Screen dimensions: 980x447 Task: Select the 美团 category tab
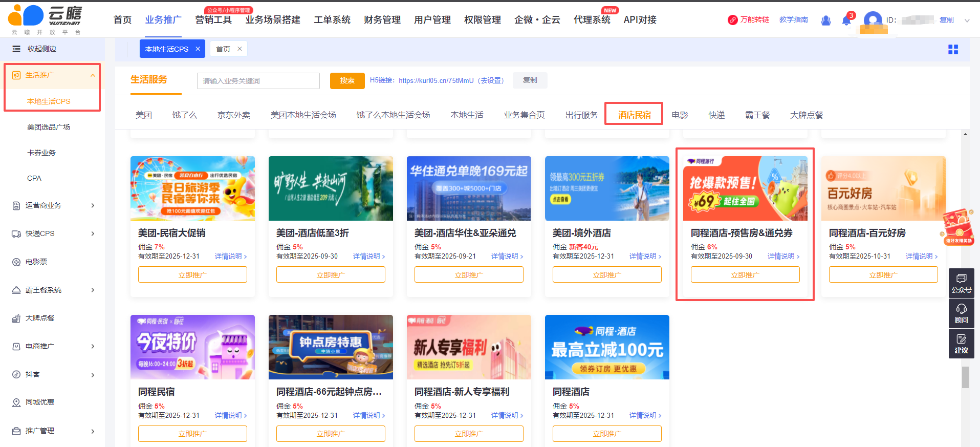pyautogui.click(x=144, y=115)
